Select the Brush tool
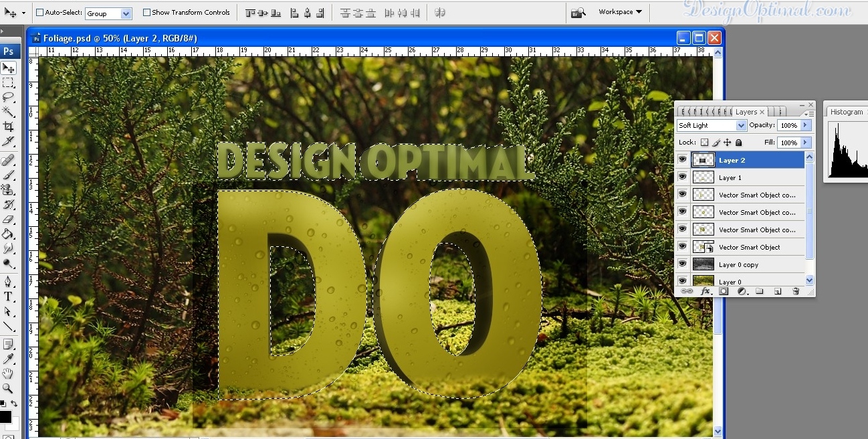The height and width of the screenshot is (439, 868). [x=9, y=175]
